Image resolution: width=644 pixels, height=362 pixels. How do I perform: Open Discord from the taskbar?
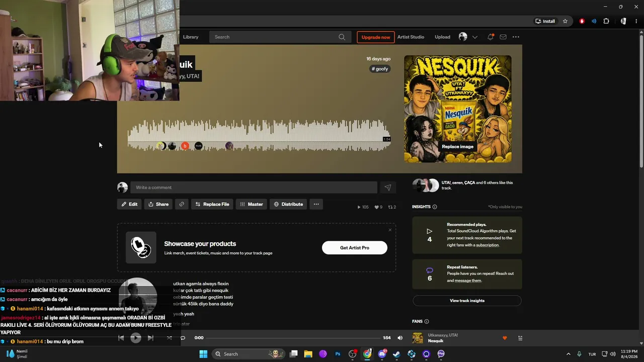382,354
